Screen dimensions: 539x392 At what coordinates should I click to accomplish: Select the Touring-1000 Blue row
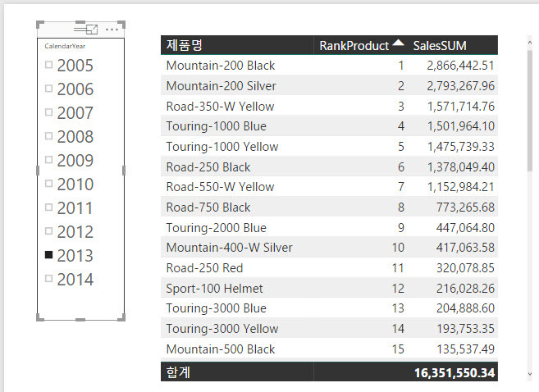click(329, 126)
